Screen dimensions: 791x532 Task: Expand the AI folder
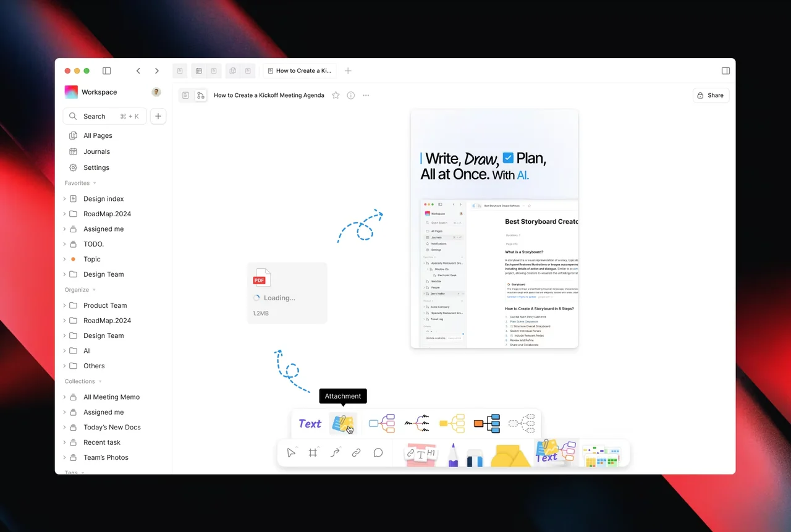pos(64,351)
